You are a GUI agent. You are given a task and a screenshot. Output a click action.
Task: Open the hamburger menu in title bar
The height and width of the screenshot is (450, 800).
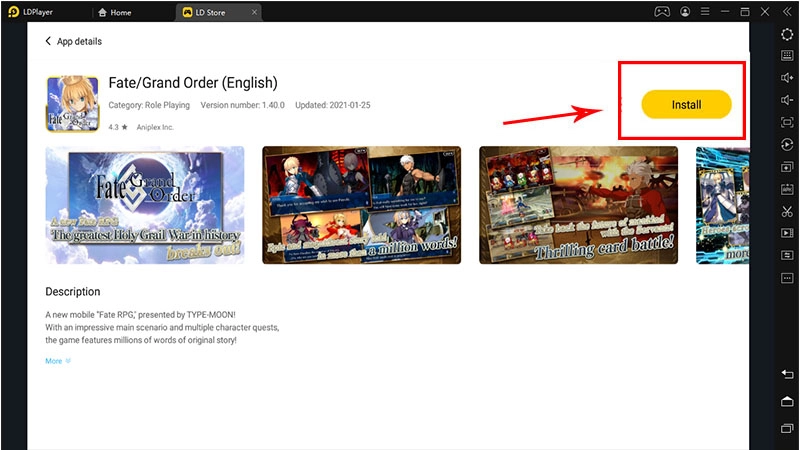(x=705, y=11)
